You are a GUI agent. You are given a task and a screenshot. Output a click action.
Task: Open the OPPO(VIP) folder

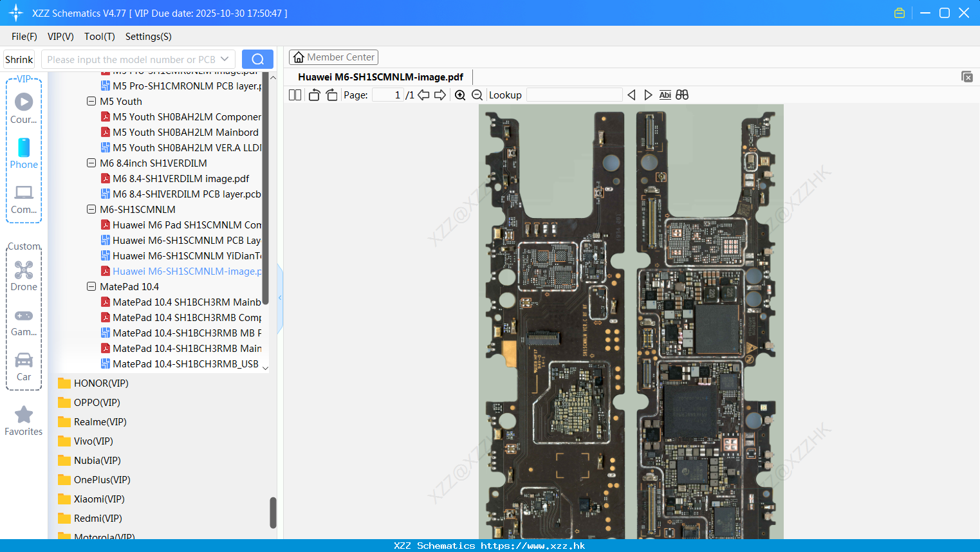pos(89,402)
